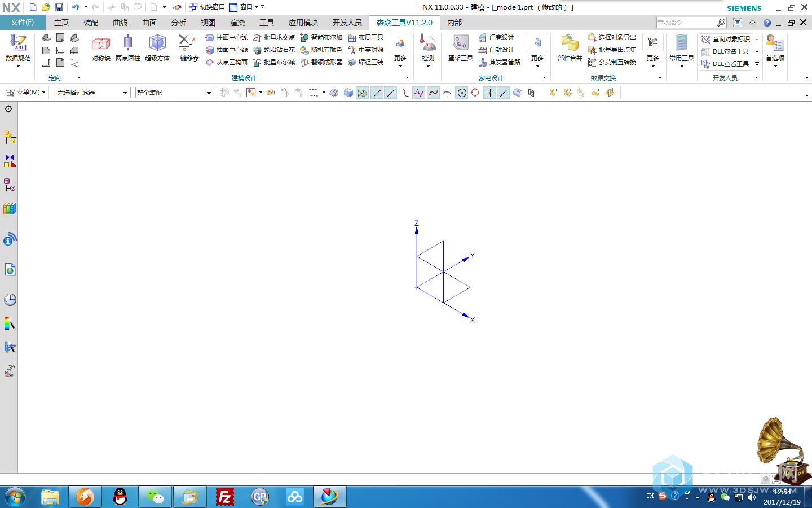The image size is (812, 508).
Task: Open 蒸发器管路 tool
Action: pyautogui.click(x=500, y=62)
